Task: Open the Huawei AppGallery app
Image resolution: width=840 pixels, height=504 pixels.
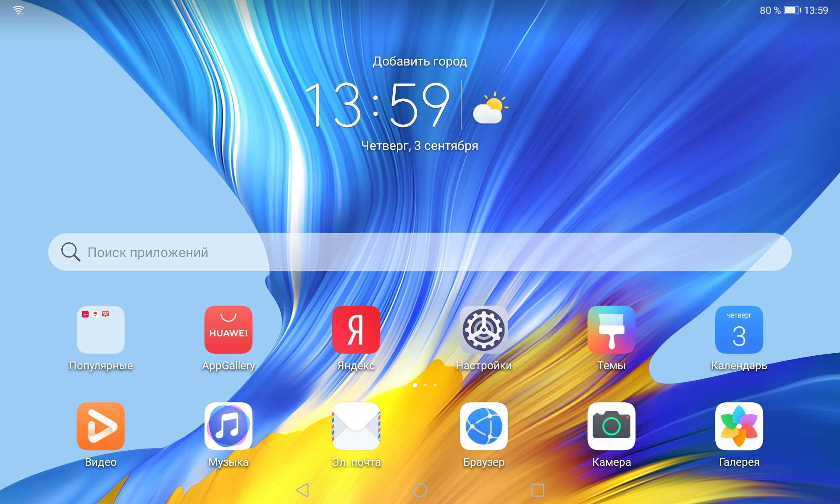Action: coord(228,330)
